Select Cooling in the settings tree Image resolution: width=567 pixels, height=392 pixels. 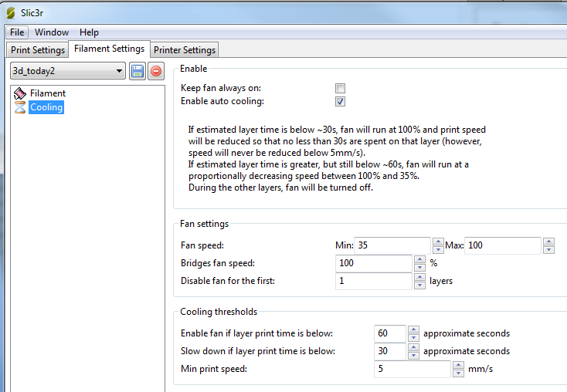tap(46, 107)
